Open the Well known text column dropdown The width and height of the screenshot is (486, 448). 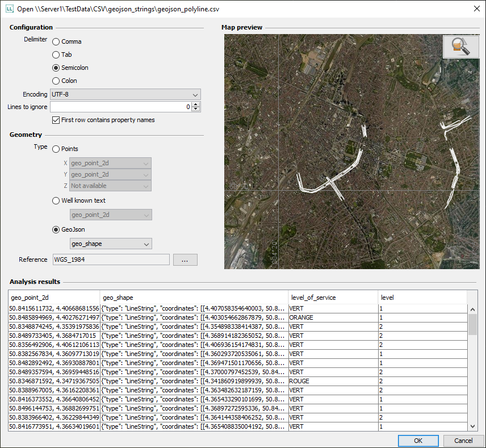[111, 215]
